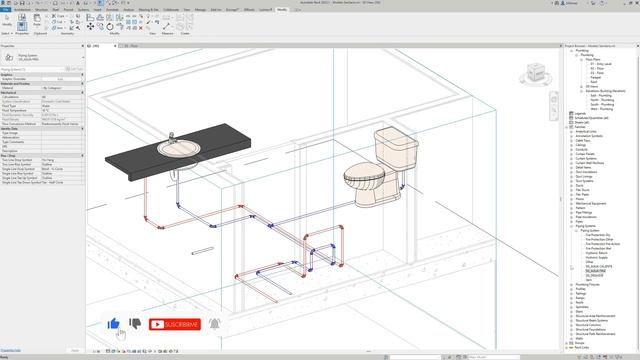Viewport: 640px width, 360px height.
Task: Activate the Move tool
Action: pyautogui.click(x=90, y=27)
